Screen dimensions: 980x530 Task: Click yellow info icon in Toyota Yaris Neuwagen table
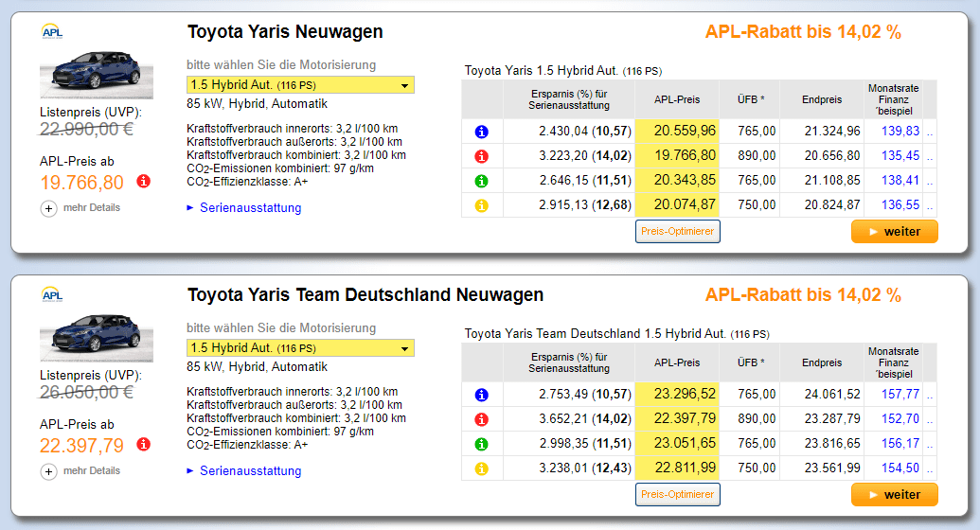[x=481, y=205]
